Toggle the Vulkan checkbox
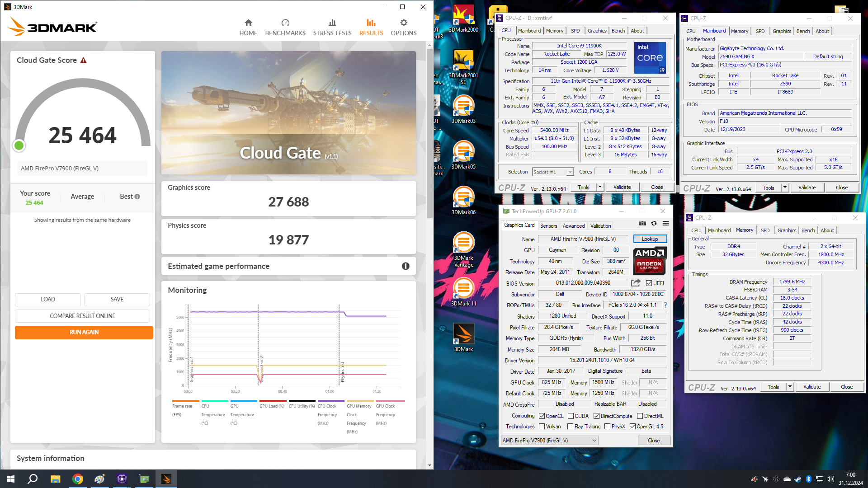The height and width of the screenshot is (488, 868). [542, 427]
